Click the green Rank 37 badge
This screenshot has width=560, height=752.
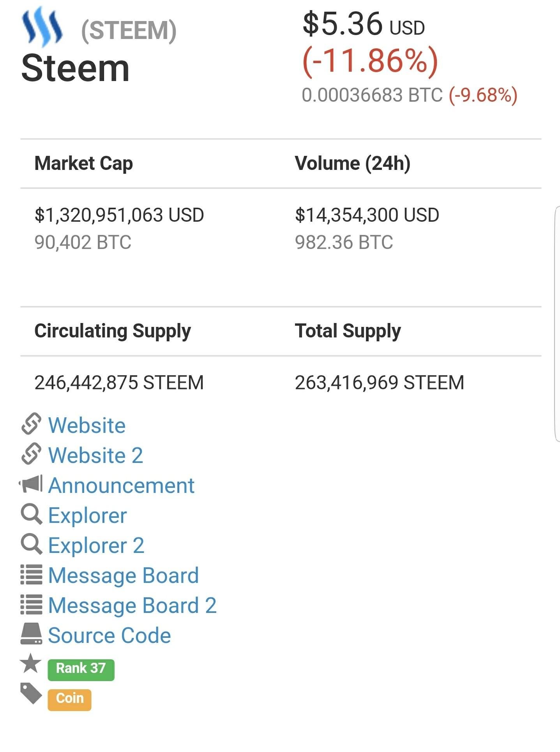click(x=81, y=670)
